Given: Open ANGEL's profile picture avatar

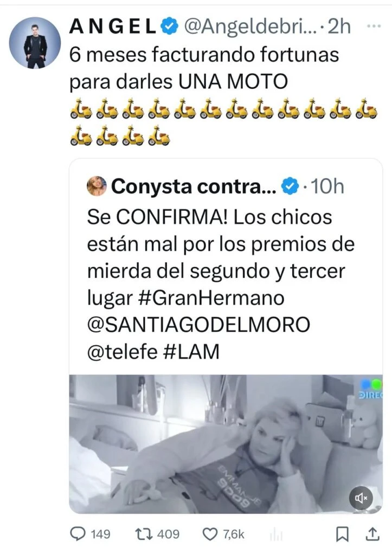Looking at the screenshot, I should click(x=35, y=43).
